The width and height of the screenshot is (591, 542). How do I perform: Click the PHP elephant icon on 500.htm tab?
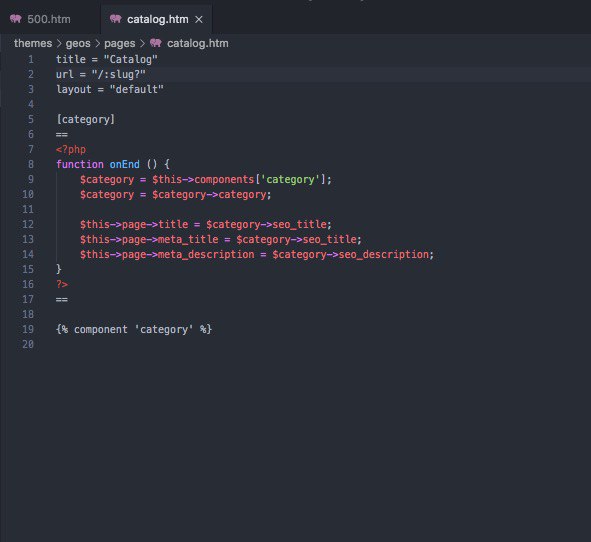[x=15, y=19]
